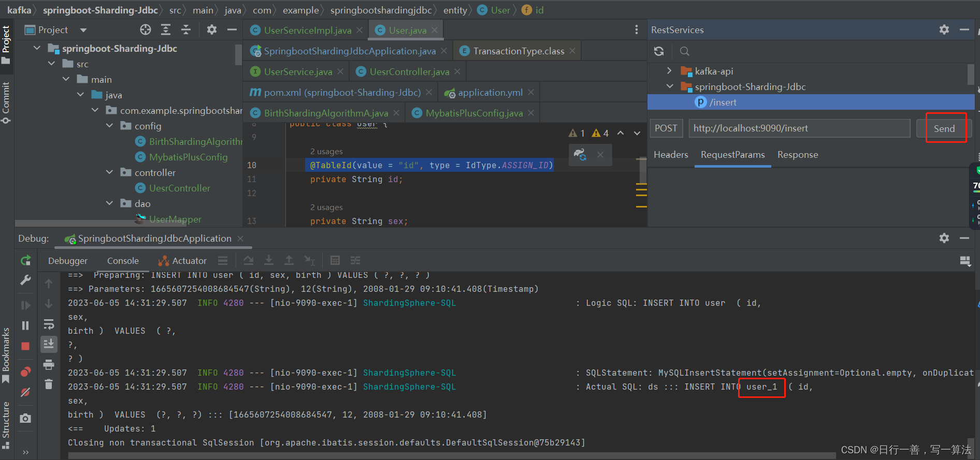Collapse all in Project panel
980x460 pixels.
click(186, 30)
